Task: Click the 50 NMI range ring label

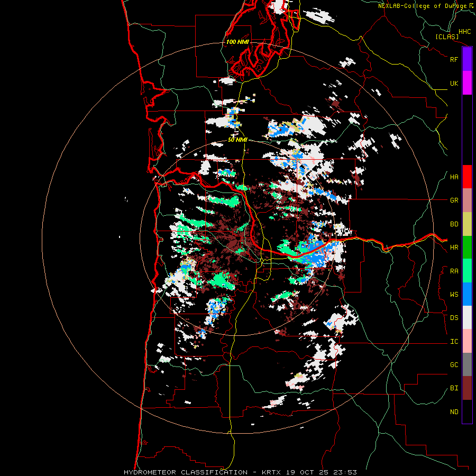Action: [x=237, y=140]
